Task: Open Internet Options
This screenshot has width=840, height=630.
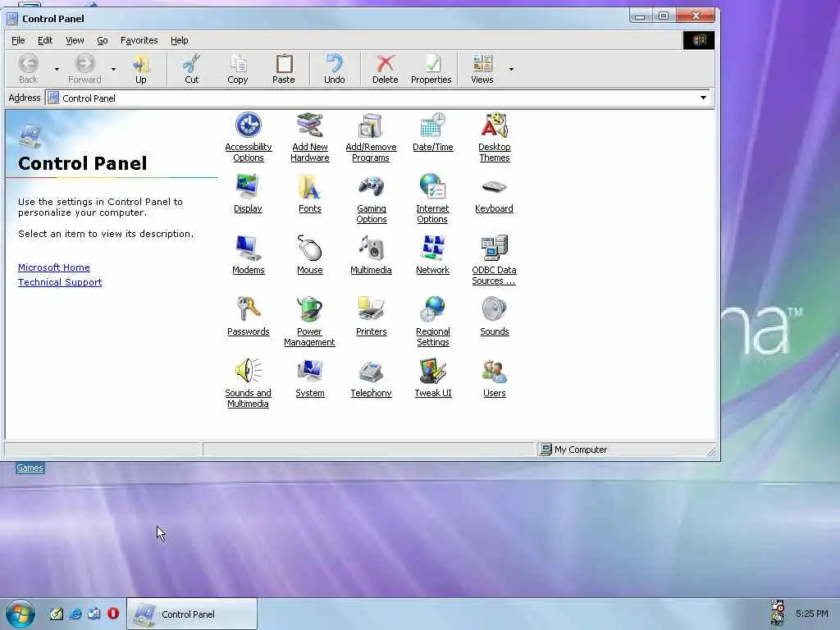Action: (x=432, y=199)
